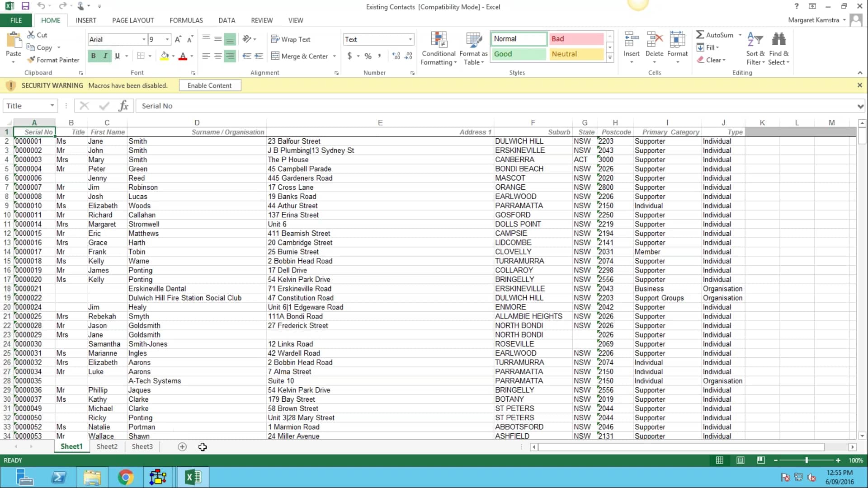Add a new sheet with plus icon
Image resolution: width=868 pixels, height=488 pixels.
pyautogui.click(x=182, y=447)
